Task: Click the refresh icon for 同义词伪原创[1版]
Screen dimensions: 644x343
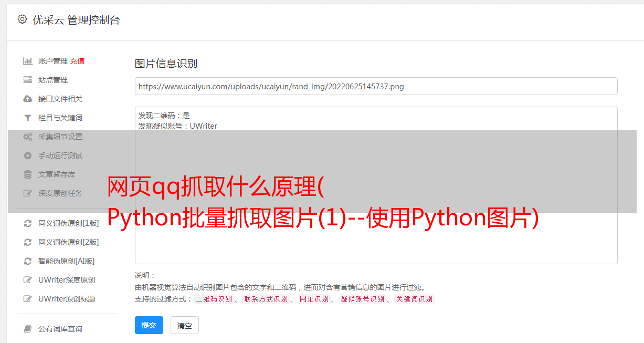Action: coord(28,223)
